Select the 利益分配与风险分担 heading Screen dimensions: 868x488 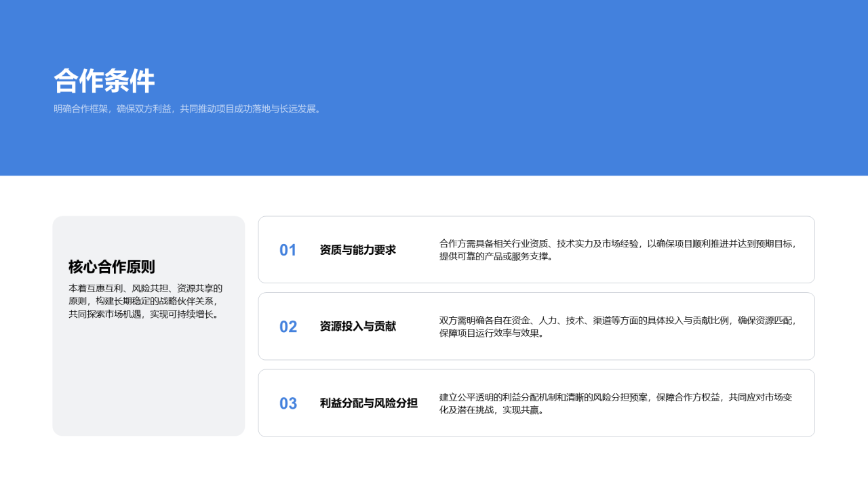pyautogui.click(x=369, y=403)
